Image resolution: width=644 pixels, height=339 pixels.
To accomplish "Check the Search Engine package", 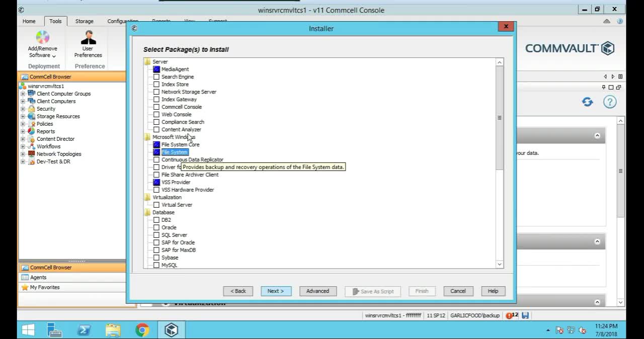I will pyautogui.click(x=156, y=77).
